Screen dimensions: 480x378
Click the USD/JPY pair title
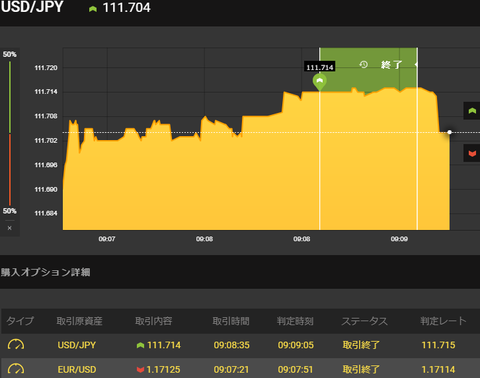[x=32, y=7]
